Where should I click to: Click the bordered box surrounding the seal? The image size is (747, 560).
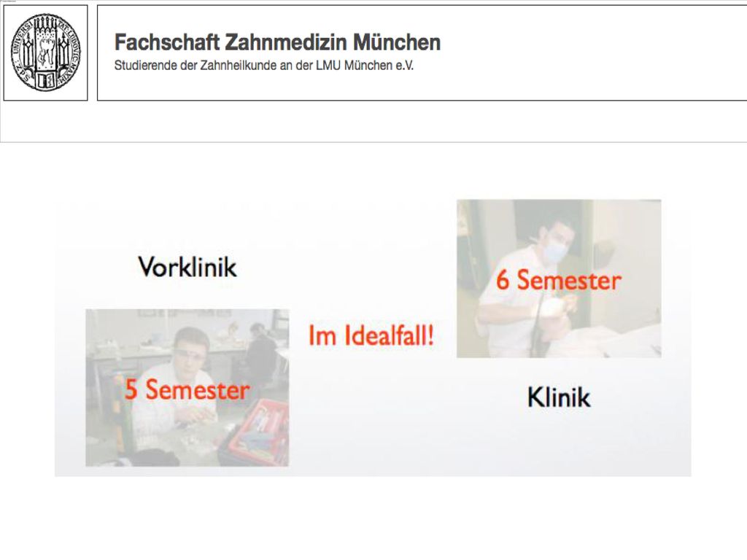[46, 52]
